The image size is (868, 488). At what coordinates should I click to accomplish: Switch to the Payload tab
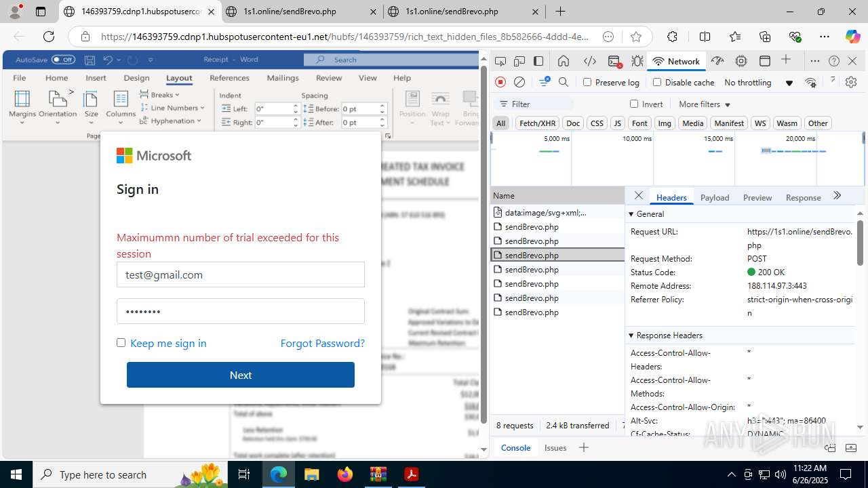point(715,197)
